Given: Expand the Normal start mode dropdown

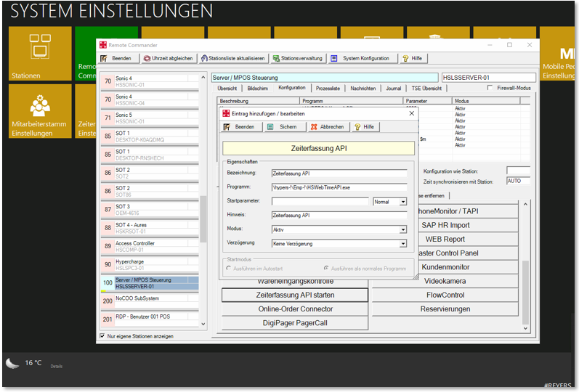Looking at the screenshot, I should pyautogui.click(x=402, y=202).
